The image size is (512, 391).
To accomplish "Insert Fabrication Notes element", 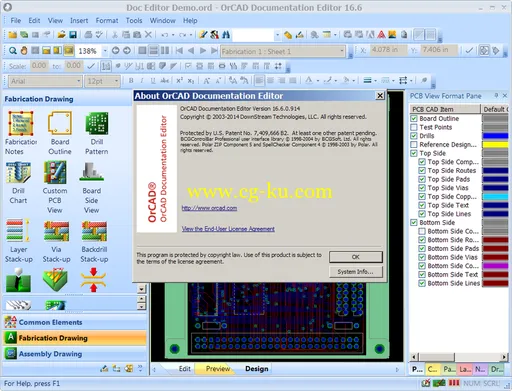I will 20,133.
